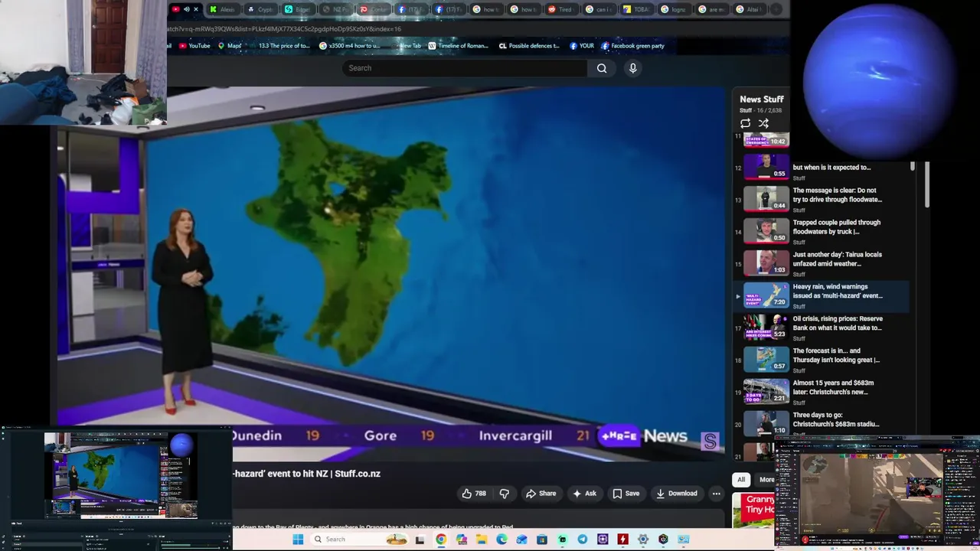980x551 pixels.
Task: Play 'Oil crisis, rising prices' video
Action: coord(823,328)
